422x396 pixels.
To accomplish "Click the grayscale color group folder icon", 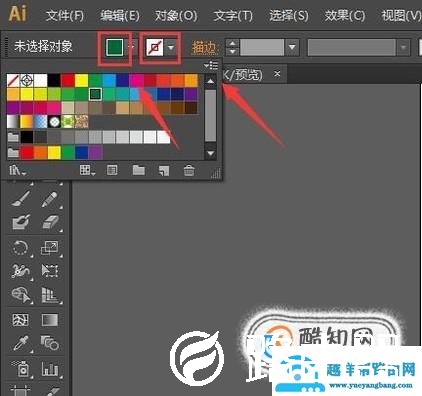I will 13,137.
